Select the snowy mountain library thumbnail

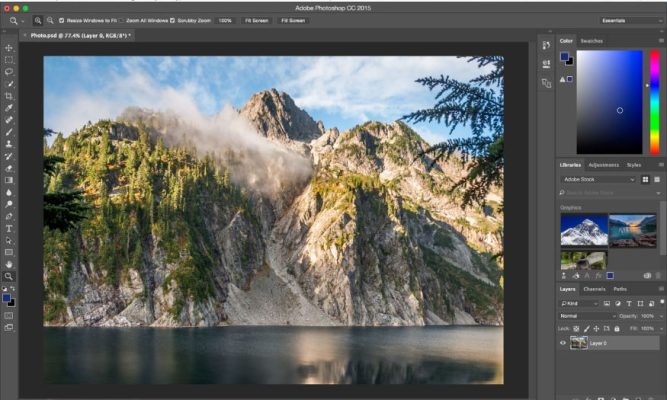point(583,230)
